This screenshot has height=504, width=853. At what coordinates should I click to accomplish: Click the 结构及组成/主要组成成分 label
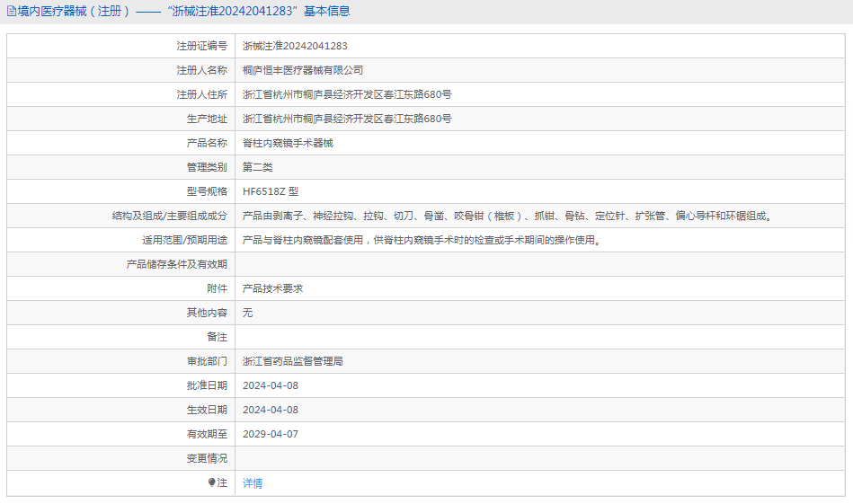point(170,216)
